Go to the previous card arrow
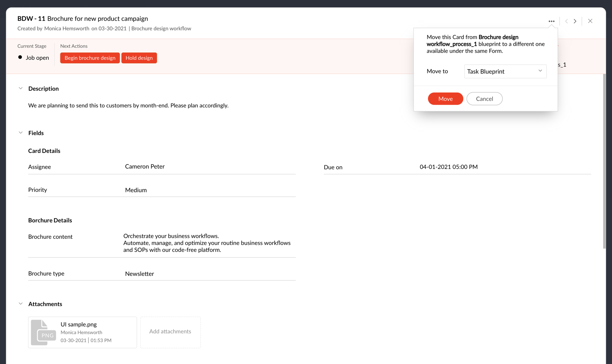 point(566,21)
